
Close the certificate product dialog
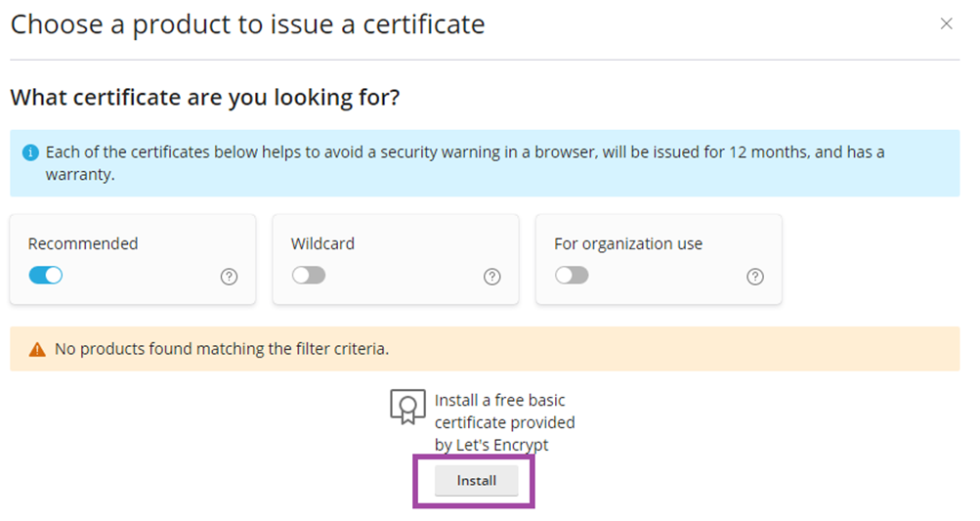[946, 23]
